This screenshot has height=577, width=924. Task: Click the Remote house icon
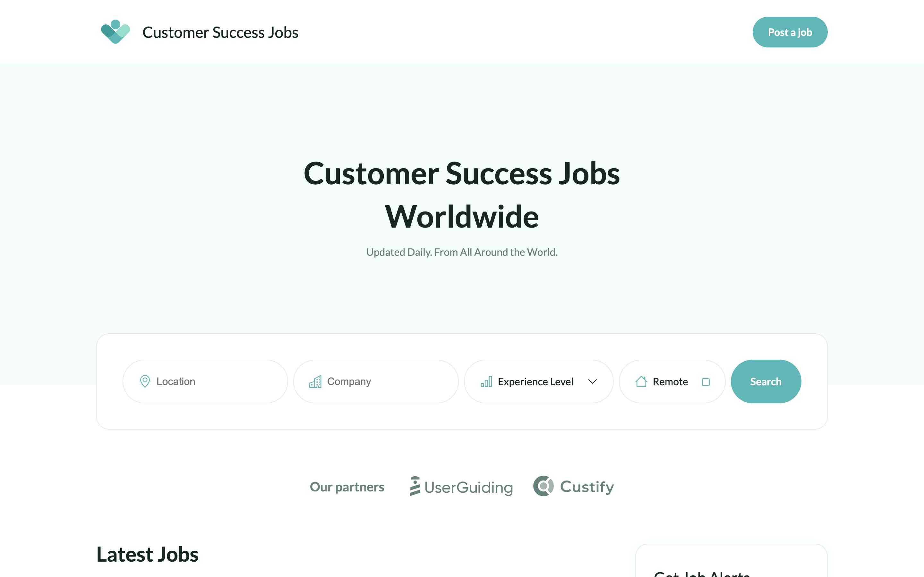pos(641,381)
